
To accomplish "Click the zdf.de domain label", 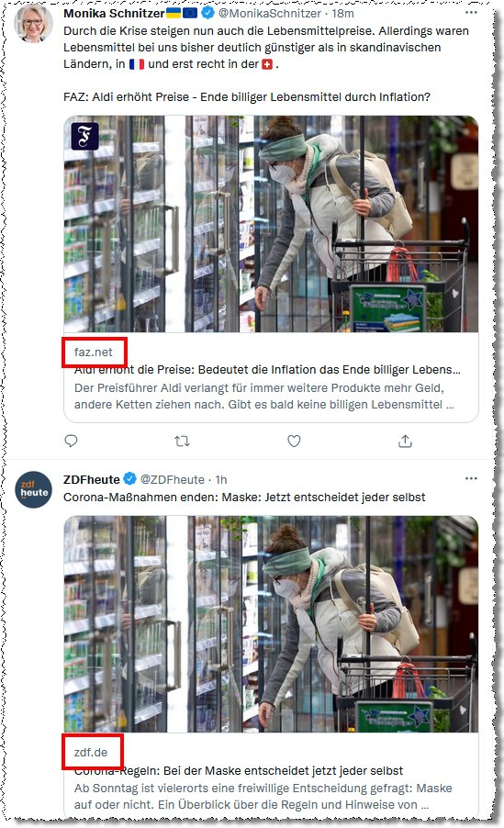I will 91,753.
